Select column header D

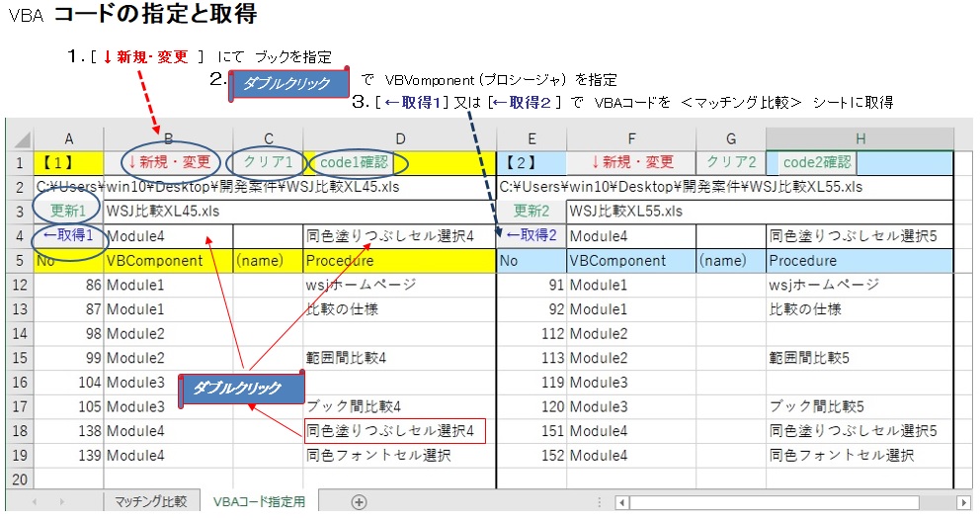coord(398,138)
